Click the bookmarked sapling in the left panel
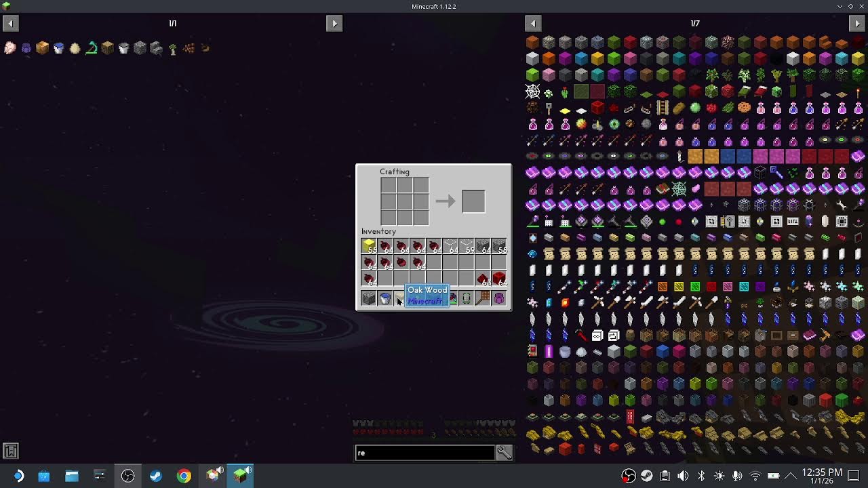 coord(172,48)
